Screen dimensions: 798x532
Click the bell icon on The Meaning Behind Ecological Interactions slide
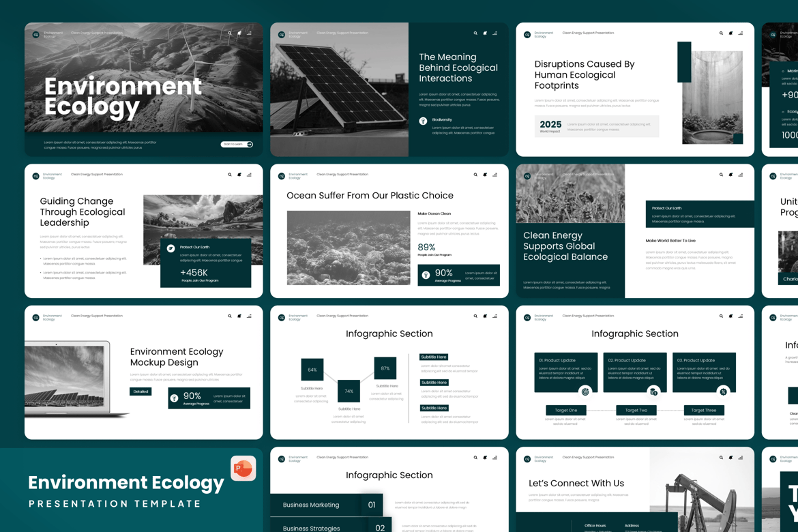pos(485,33)
